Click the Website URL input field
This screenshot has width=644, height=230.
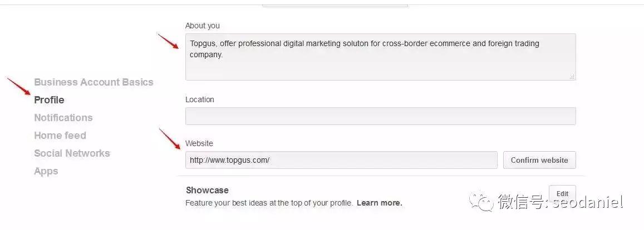point(341,160)
